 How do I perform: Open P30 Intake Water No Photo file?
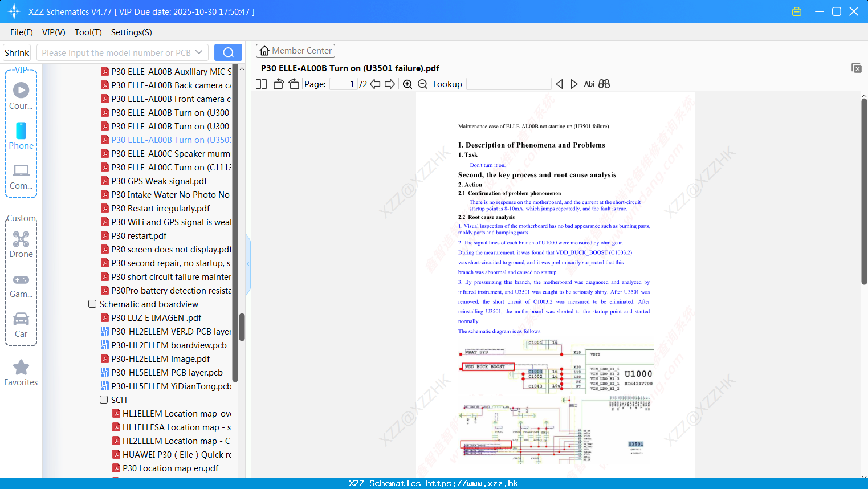click(165, 195)
